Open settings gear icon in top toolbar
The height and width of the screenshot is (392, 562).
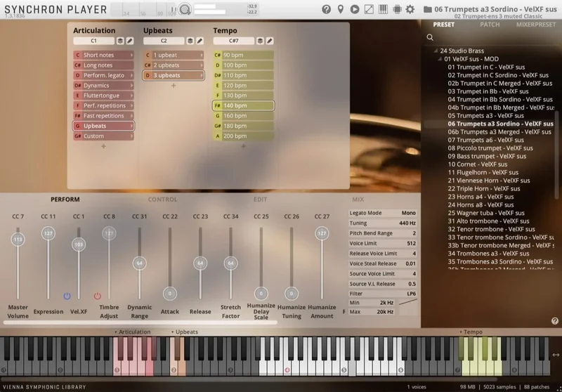(410, 9)
